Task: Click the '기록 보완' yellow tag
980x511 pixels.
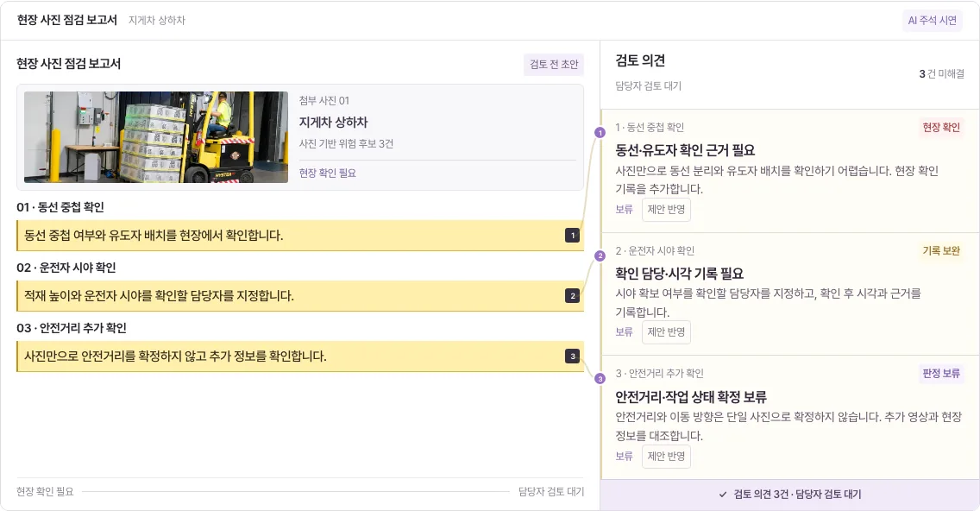Action: 940,251
